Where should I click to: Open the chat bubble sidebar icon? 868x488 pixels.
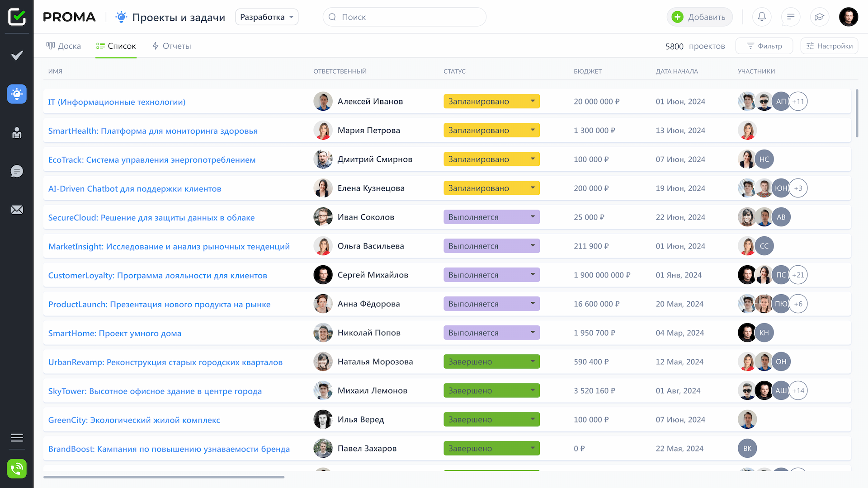pos(17,171)
